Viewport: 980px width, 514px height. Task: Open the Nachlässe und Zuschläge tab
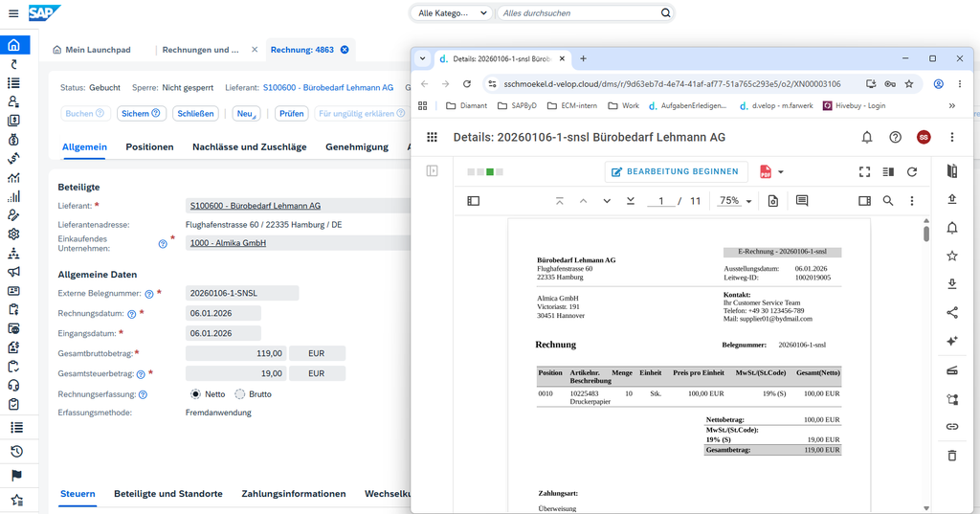(250, 147)
